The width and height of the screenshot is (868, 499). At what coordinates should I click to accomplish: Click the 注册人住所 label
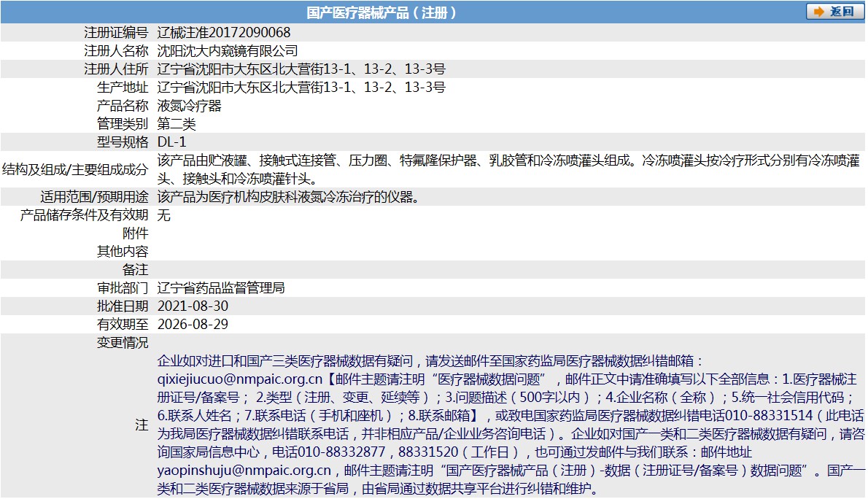click(x=116, y=69)
